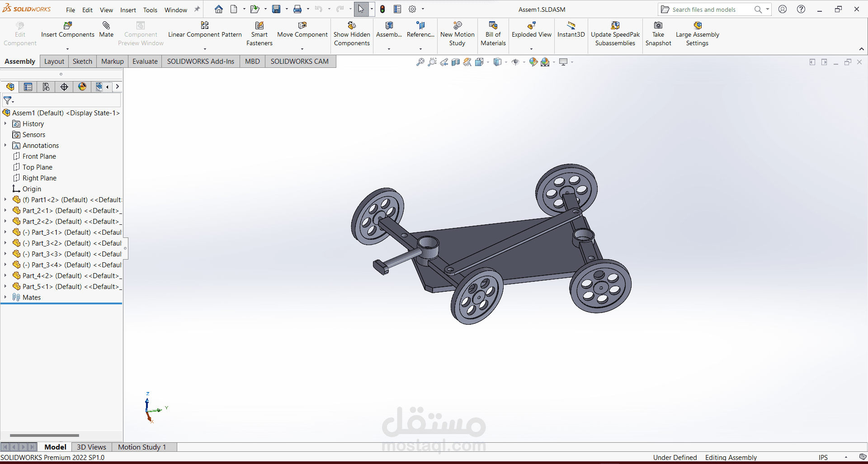The height and width of the screenshot is (464, 868).
Task: Click Zoom to Area icon
Action: click(432, 62)
